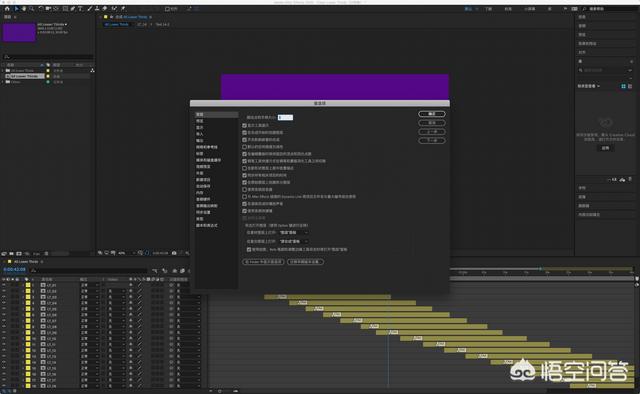Click the composition mini-flowchart icon in timeline
Image resolution: width=640 pixels, height=394 pixels.
pyautogui.click(x=154, y=271)
